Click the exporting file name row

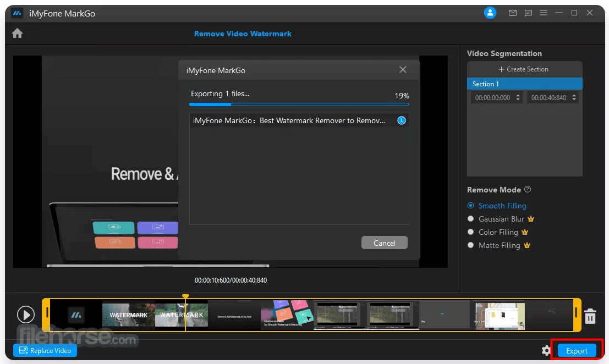click(299, 120)
